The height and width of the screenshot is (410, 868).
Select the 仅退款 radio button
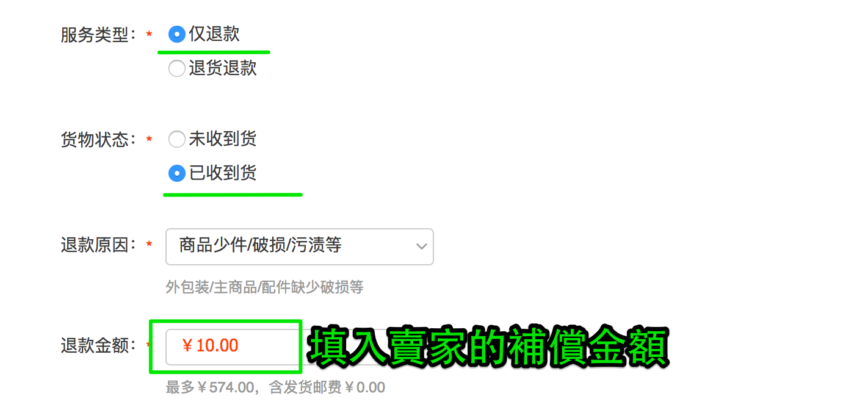(x=176, y=35)
